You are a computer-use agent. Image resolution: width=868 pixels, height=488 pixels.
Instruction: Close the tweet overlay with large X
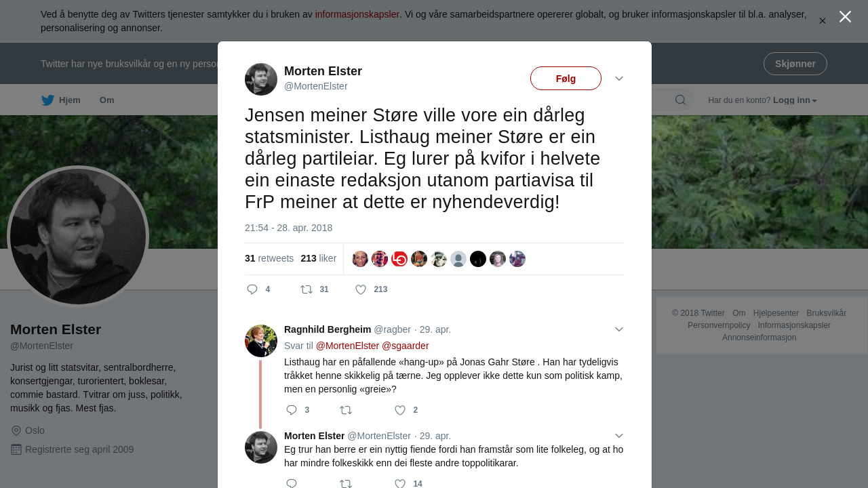[845, 17]
